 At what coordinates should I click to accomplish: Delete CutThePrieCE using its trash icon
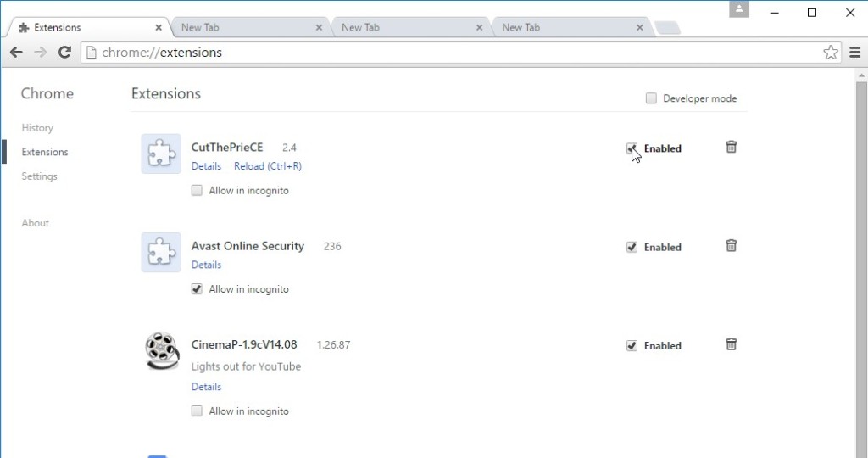(732, 147)
